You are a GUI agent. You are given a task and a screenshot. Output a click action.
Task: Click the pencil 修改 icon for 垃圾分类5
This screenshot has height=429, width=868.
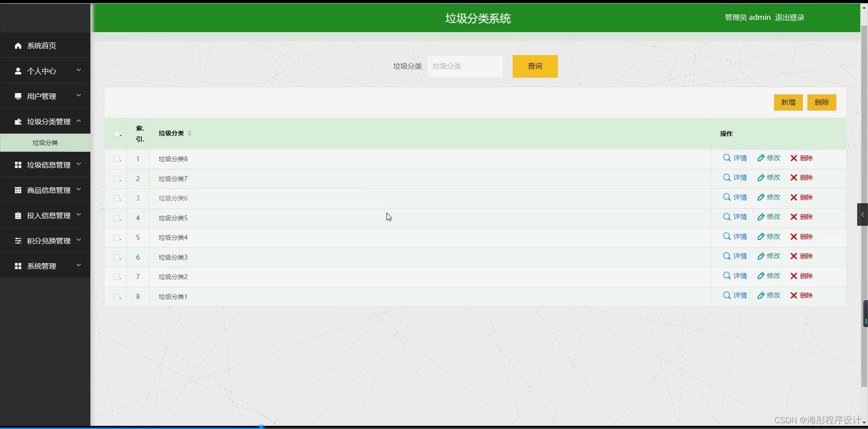pos(761,217)
